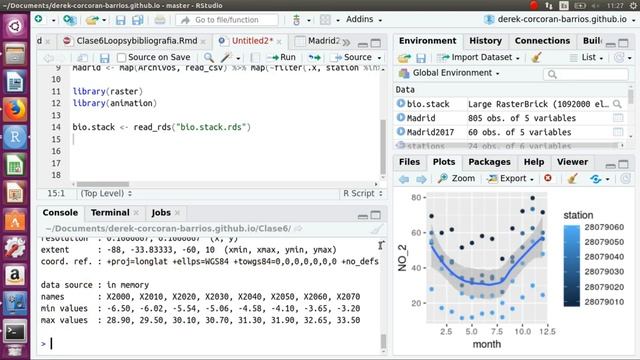Switch to the History tab
Image resolution: width=640 pixels, height=360 pixels.
coord(485,41)
